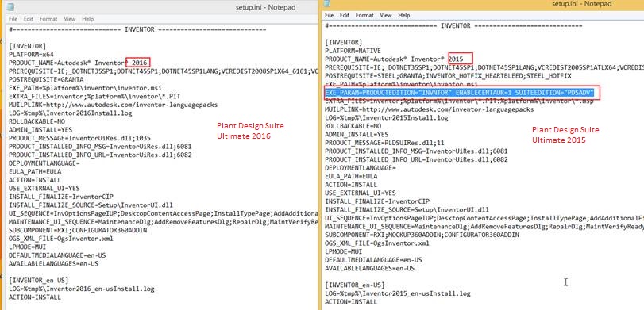Click the Notepad icon in the right window title bar
Image resolution: width=644 pixels, height=310 pixels.
[x=327, y=4]
